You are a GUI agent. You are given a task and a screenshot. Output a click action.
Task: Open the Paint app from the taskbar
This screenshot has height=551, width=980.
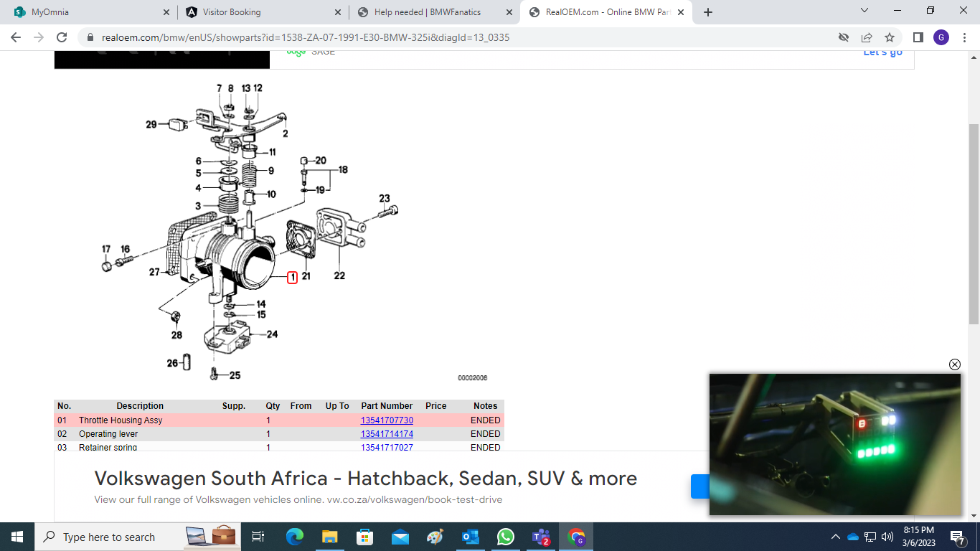435,537
